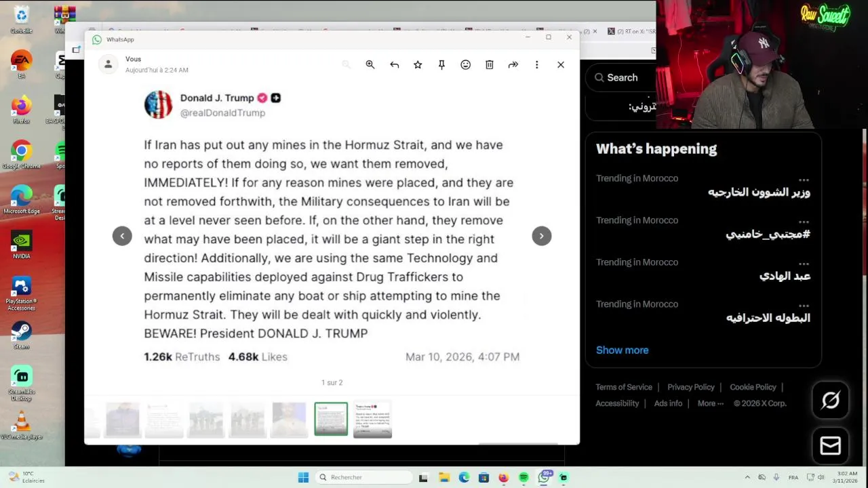Open the Google Chrome desktop shortcut
Viewport: 868px width, 488px height.
point(21,155)
